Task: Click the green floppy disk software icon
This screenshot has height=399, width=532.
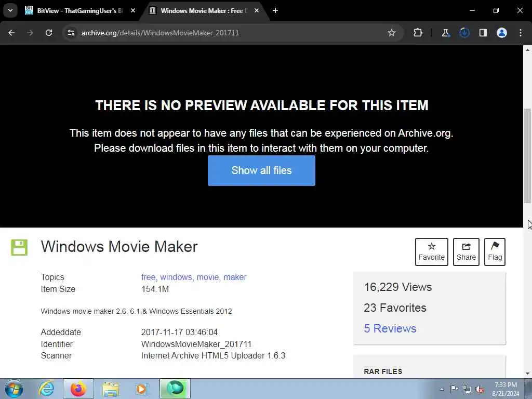Action: (19, 247)
